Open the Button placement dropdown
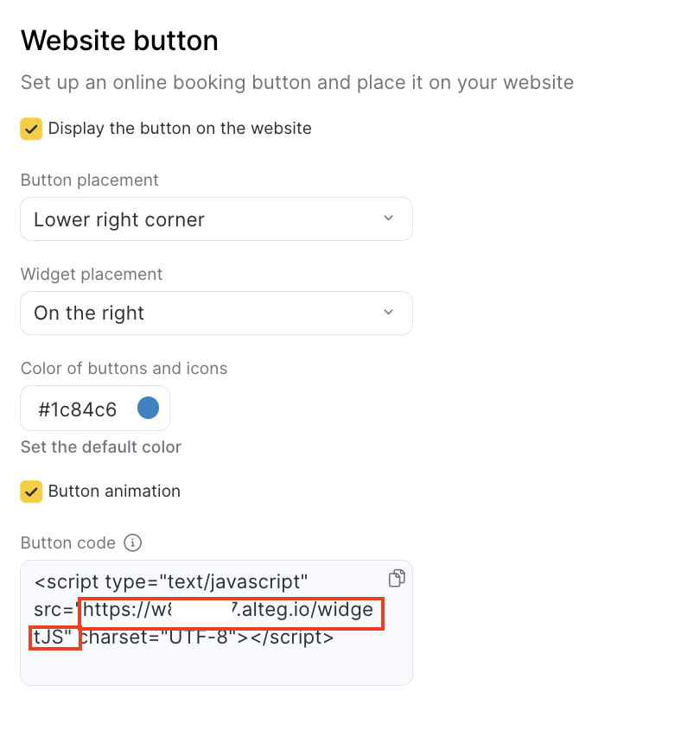Viewport: 700px width, 736px height. 216,219
